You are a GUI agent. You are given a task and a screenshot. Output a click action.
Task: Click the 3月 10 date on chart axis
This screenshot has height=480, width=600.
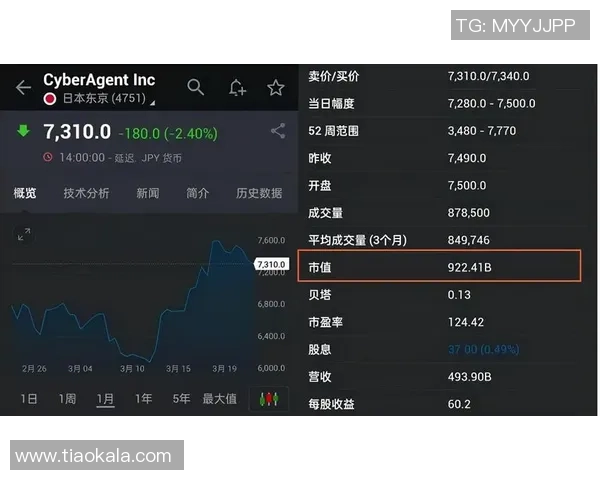coord(132,369)
